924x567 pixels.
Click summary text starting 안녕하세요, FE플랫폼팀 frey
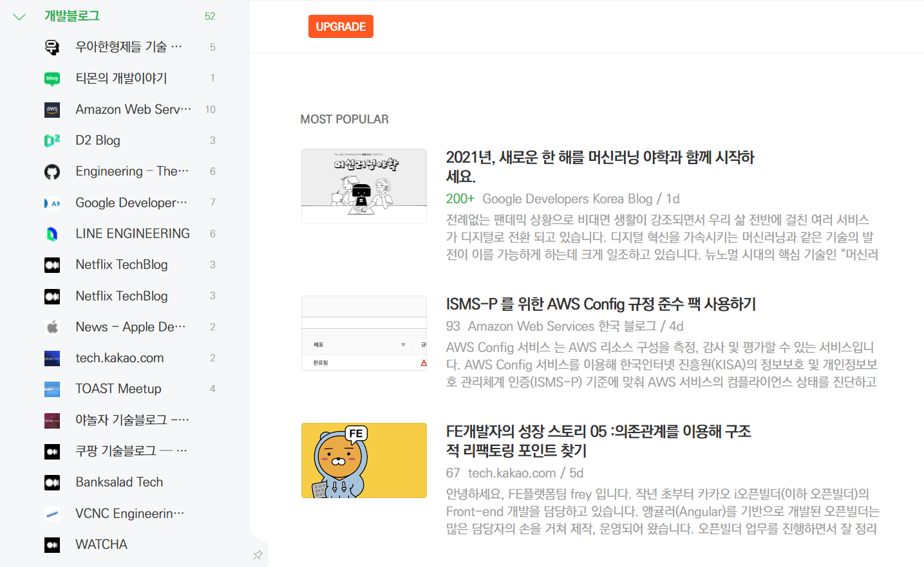663,512
